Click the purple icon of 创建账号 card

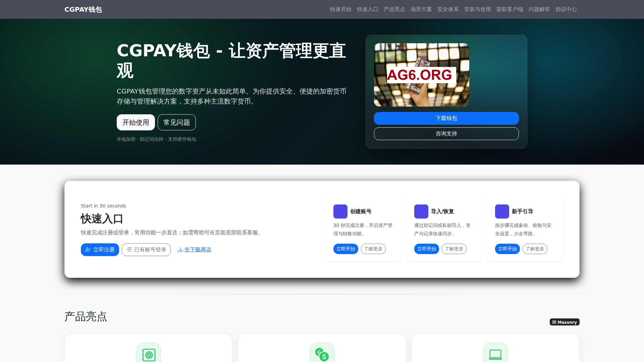[x=340, y=212]
